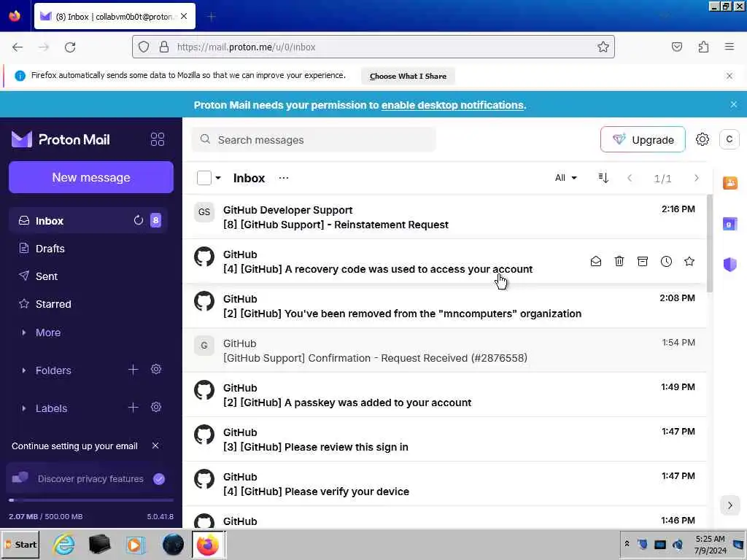Click the storage usage progress bar
747x560 pixels.
click(91, 500)
